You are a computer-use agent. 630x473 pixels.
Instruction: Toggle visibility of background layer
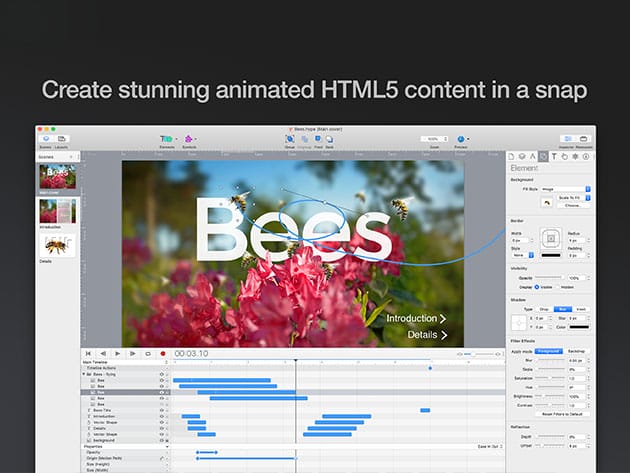pyautogui.click(x=161, y=440)
